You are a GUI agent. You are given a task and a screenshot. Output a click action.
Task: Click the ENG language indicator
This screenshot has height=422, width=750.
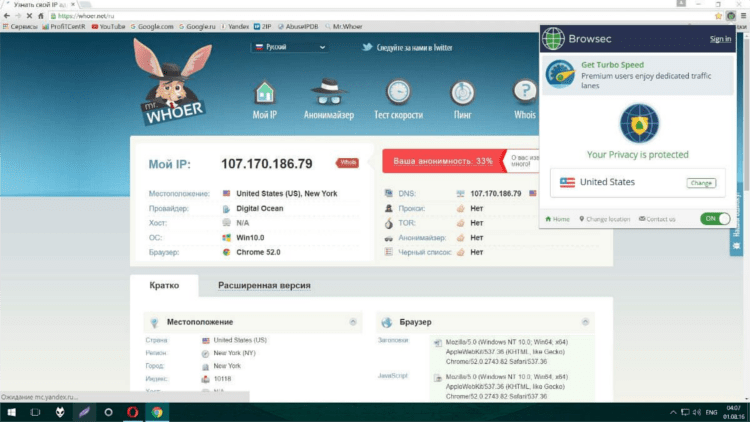tap(711, 412)
